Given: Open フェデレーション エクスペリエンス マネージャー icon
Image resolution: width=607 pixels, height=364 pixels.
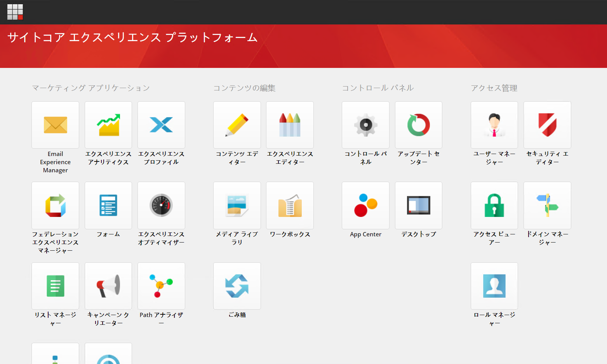Looking at the screenshot, I should pyautogui.click(x=55, y=205).
